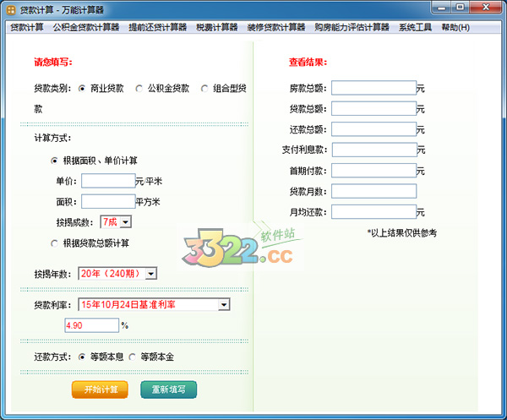507x420 pixels.
Task: Click the 支付利息款 result field
Action: click(374, 150)
